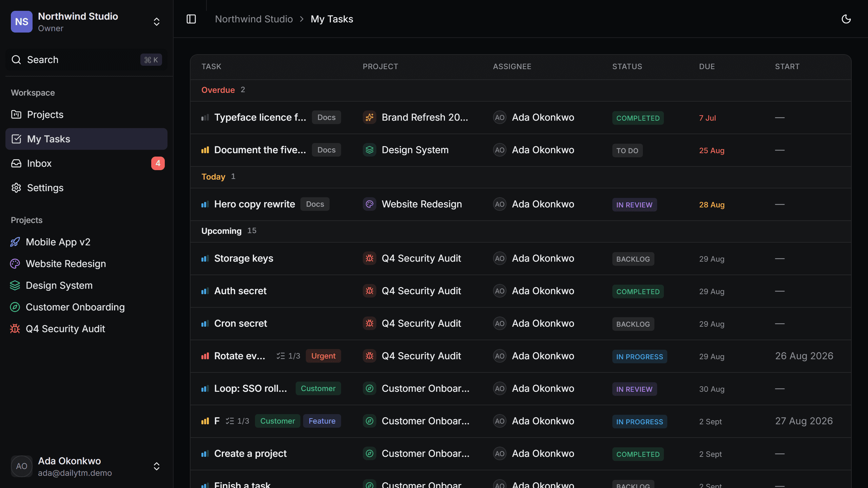Image resolution: width=868 pixels, height=488 pixels.
Task: Click the Q4 Security Audit bug icon in sidebar
Action: pos(15,329)
